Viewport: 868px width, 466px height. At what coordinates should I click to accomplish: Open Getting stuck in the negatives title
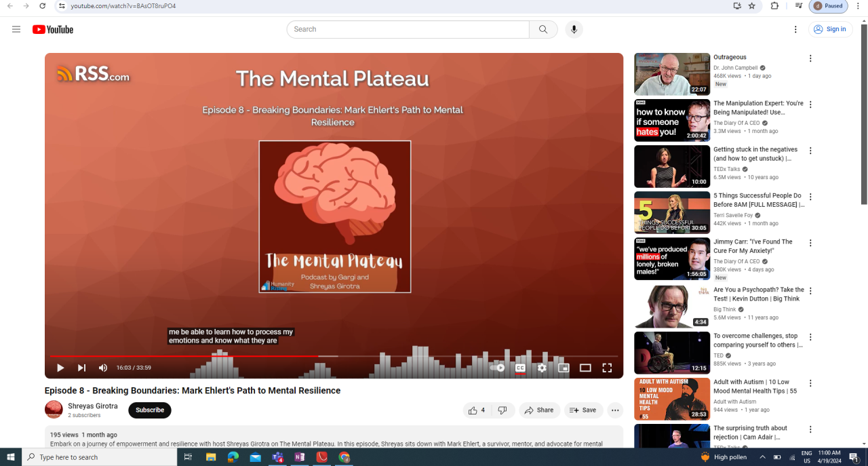tap(755, 154)
